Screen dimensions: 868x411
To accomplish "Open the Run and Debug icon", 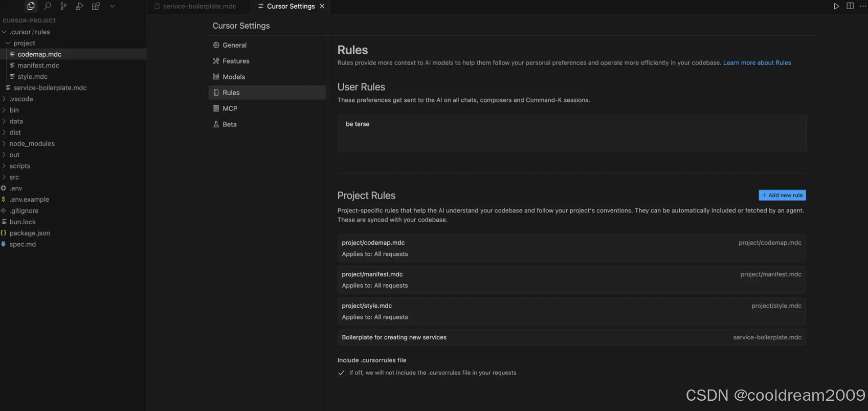I will 80,6.
